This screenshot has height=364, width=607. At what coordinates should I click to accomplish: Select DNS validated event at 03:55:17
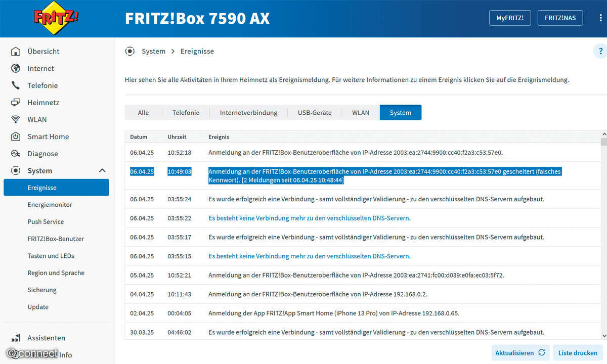click(362, 237)
